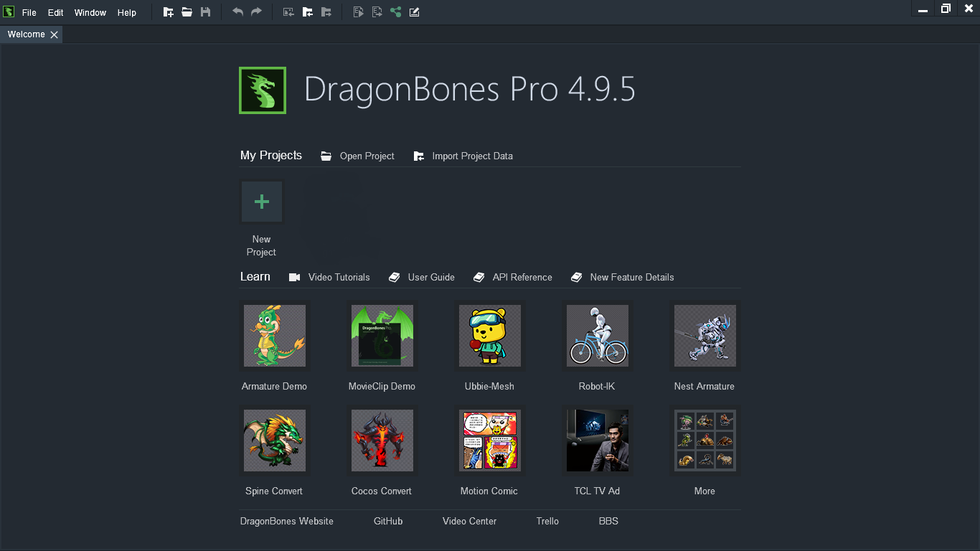The width and height of the screenshot is (980, 551).
Task: Click the Cocos Convert caption text
Action: click(x=382, y=491)
